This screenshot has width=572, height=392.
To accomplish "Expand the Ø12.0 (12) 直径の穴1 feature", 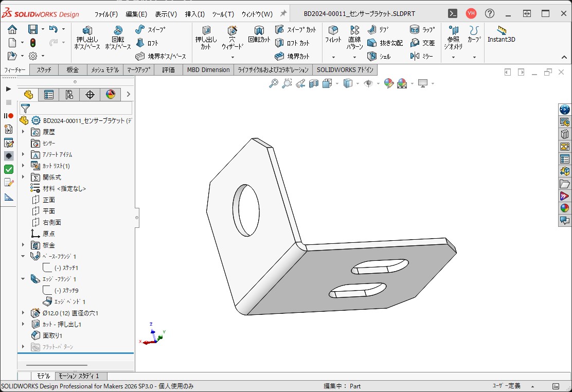I will pos(23,313).
